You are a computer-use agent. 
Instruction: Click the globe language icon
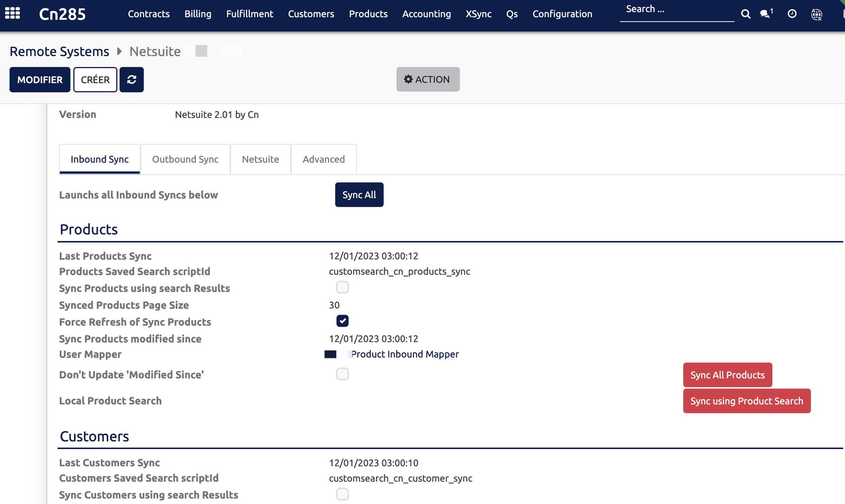[x=817, y=14]
